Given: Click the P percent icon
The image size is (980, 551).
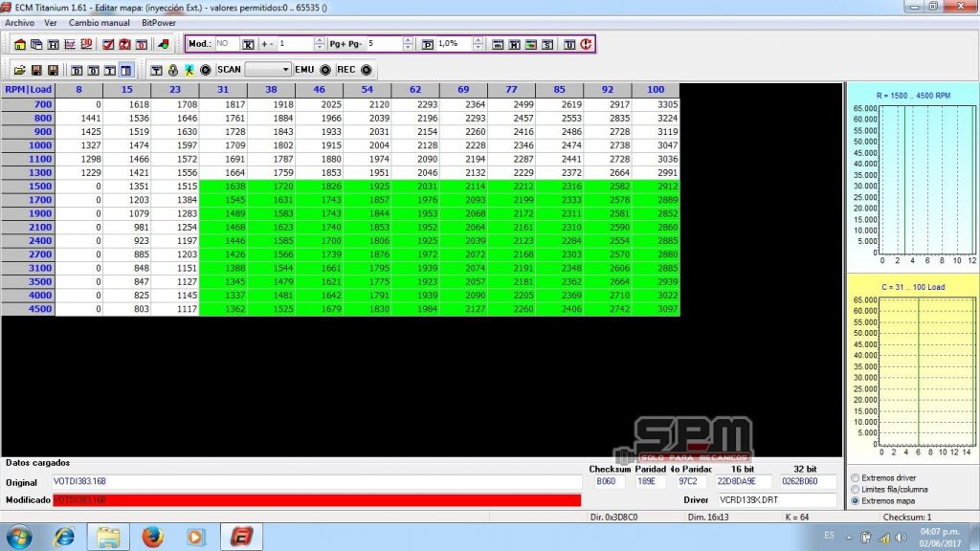Looking at the screenshot, I should 428,44.
